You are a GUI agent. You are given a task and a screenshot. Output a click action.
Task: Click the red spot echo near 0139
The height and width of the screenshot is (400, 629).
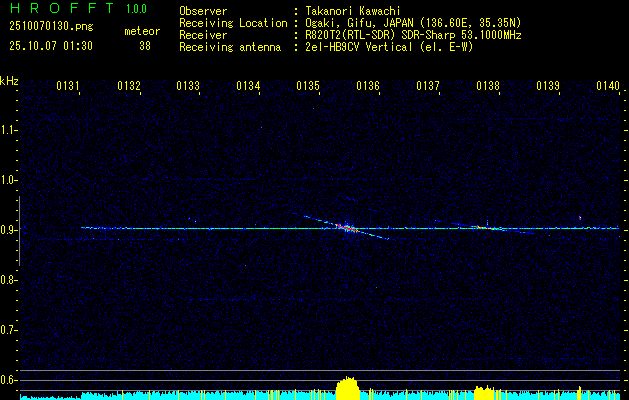(x=580, y=218)
